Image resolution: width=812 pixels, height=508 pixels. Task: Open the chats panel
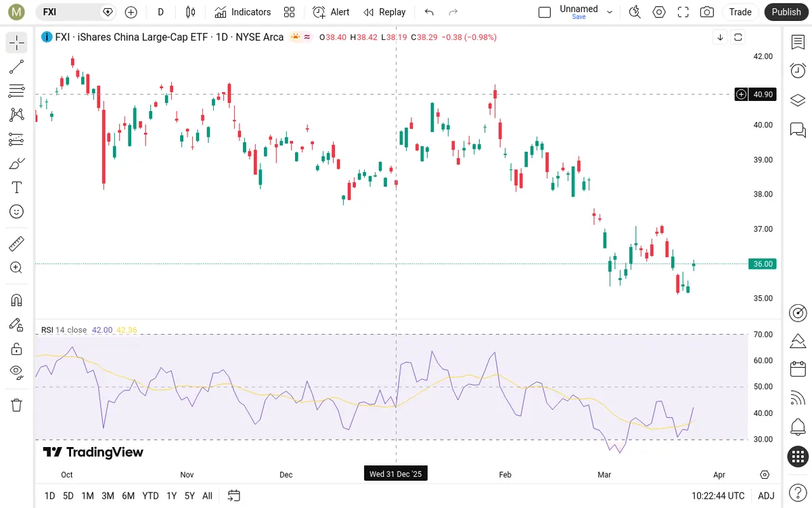[x=798, y=129]
